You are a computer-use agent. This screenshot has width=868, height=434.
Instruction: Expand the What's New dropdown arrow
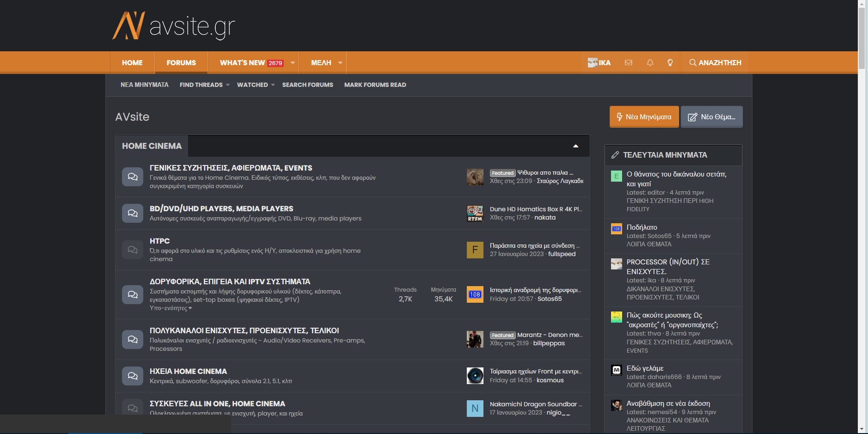click(x=293, y=63)
